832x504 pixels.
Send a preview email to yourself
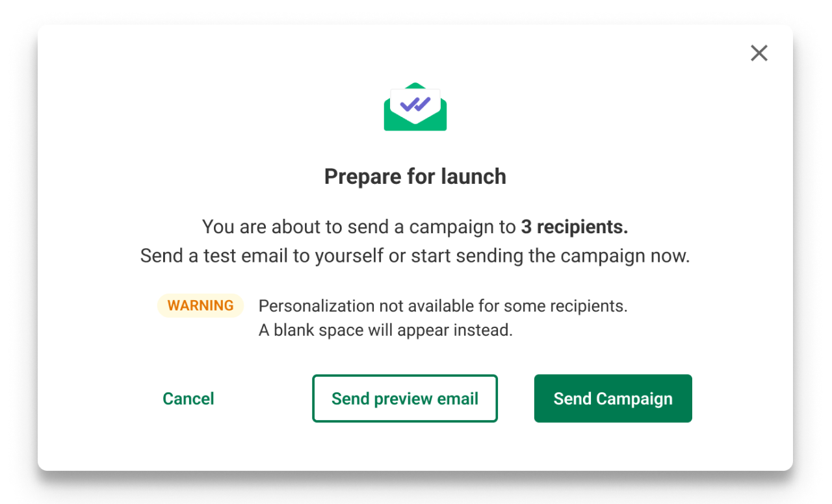tap(404, 398)
